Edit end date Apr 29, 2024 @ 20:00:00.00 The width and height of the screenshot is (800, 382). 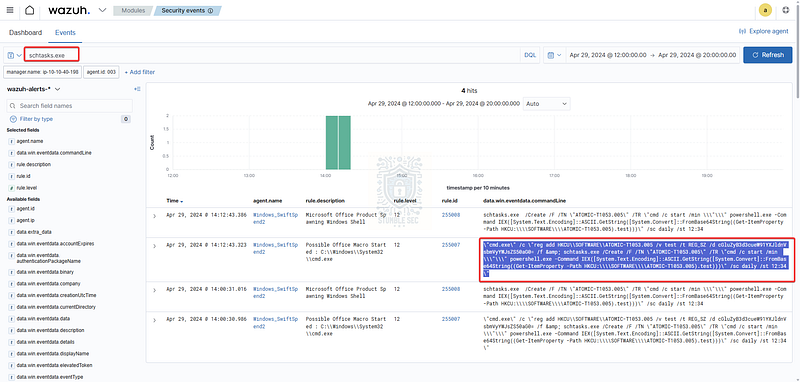point(697,55)
